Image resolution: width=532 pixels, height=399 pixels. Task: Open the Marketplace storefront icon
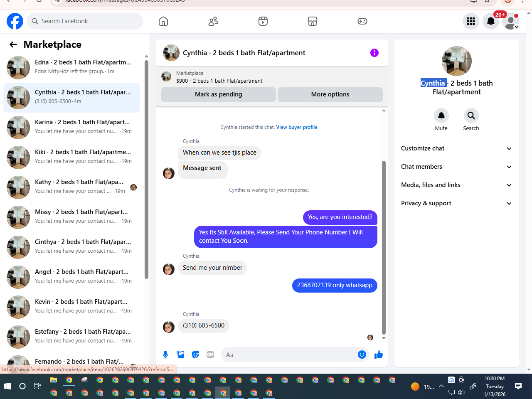click(313, 21)
